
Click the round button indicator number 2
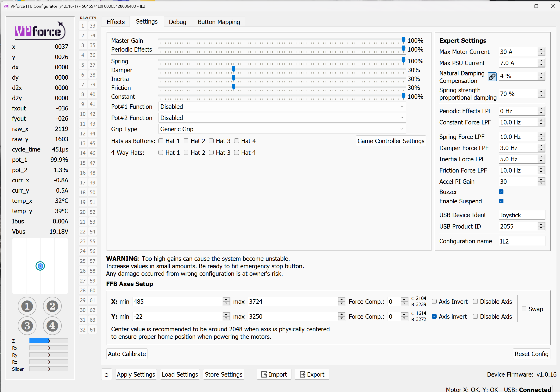pos(52,306)
